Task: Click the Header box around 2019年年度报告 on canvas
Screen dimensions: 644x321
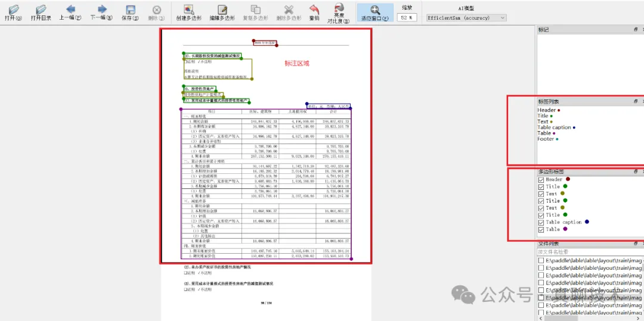Action: click(x=265, y=43)
